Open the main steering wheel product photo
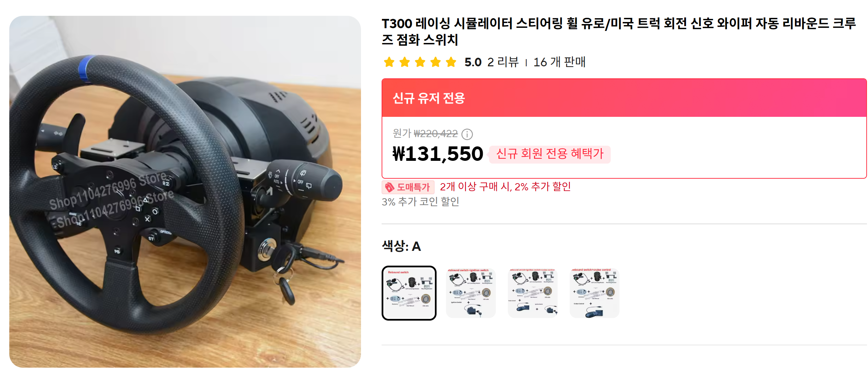Screen dimensions: 868x378 coord(185,192)
